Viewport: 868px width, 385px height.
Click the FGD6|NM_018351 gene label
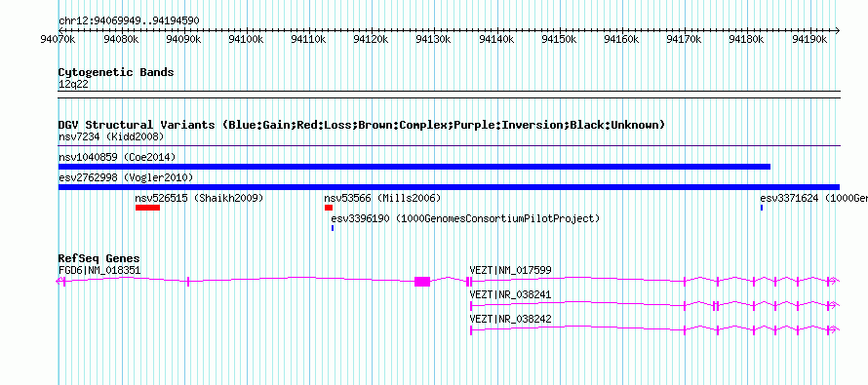tap(99, 271)
